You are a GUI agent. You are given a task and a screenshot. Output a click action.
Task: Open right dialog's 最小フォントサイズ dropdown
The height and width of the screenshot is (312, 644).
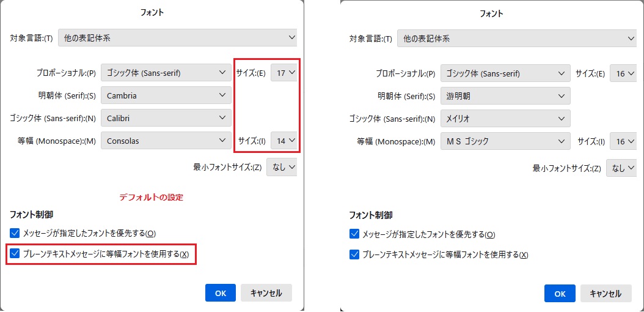[x=621, y=168]
